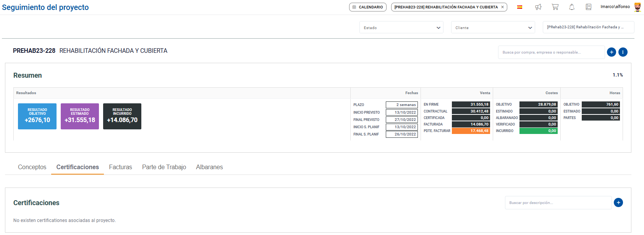Open the shopping cart icon

pos(555,7)
